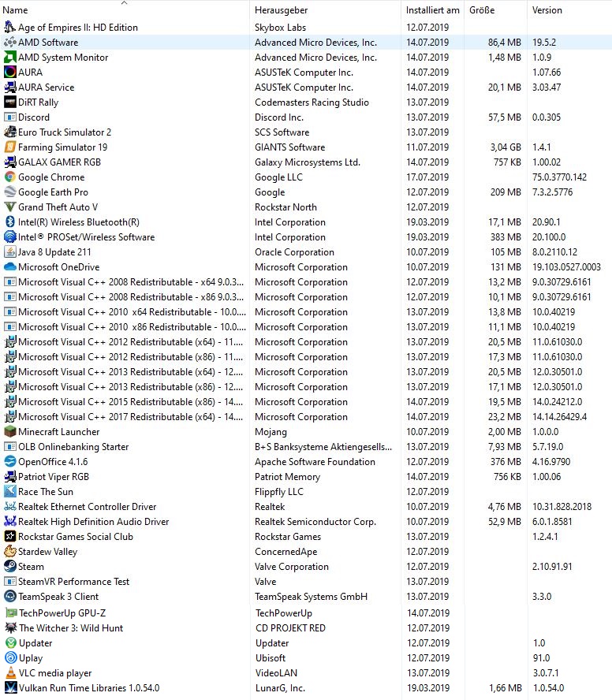Click the Age of Empires II icon
The image size is (612, 700).
coord(9,28)
